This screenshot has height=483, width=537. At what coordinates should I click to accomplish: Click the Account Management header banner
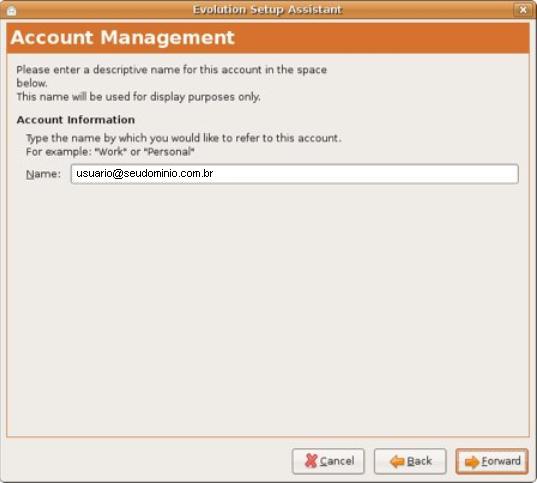[x=268, y=38]
